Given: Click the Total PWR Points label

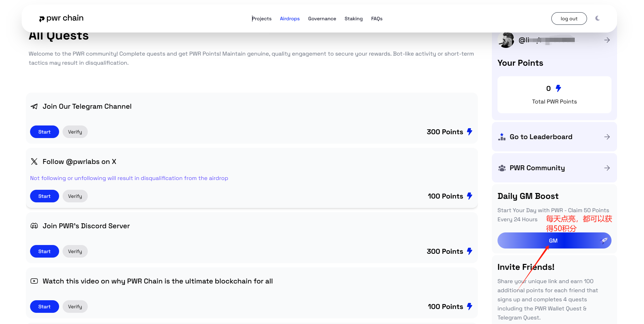Looking at the screenshot, I should point(554,101).
